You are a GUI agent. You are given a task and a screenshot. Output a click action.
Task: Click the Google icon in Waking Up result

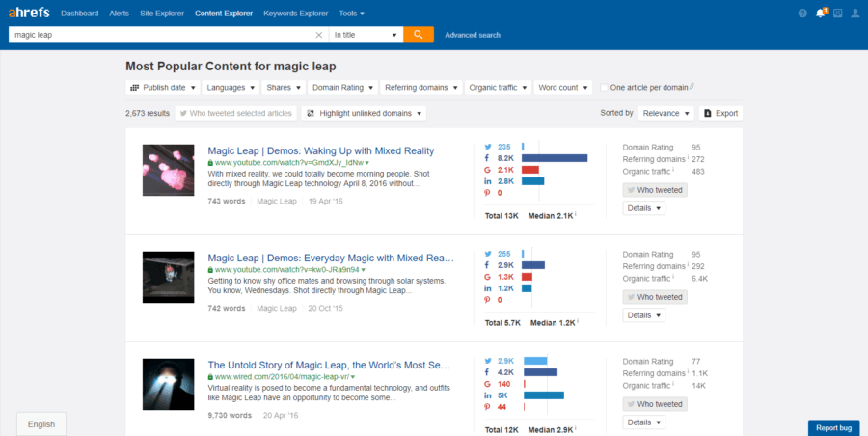click(488, 170)
